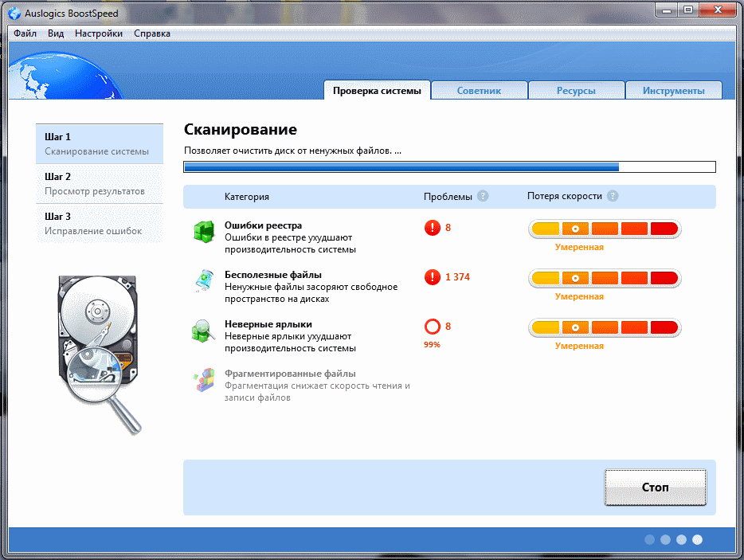Click the Умеренная label under Бесполезные файлы gauge
The height and width of the screenshot is (560, 744).
pyautogui.click(x=579, y=296)
